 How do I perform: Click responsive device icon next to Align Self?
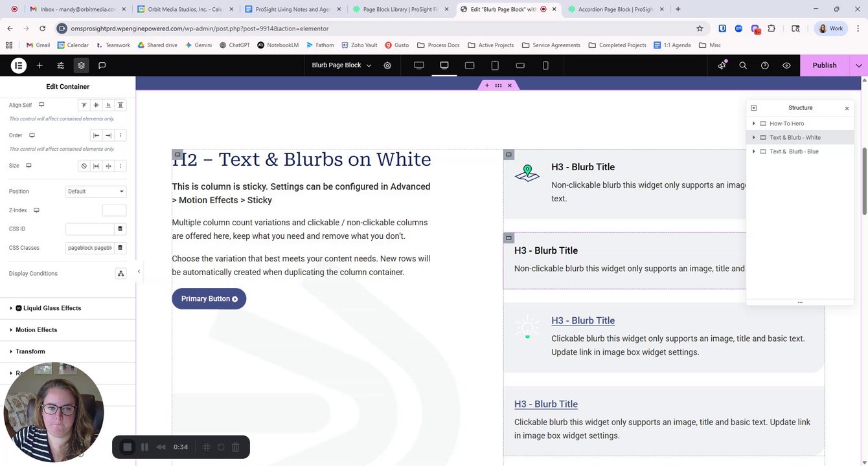click(x=41, y=105)
